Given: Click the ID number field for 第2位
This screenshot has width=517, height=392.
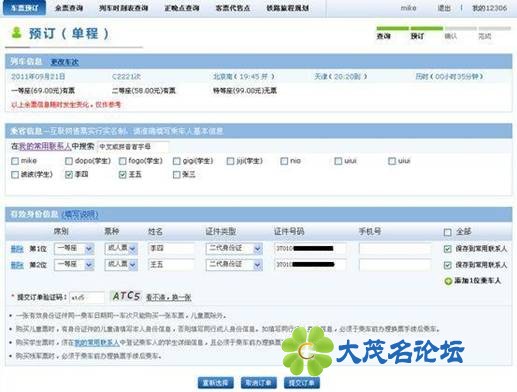Looking at the screenshot, I should pos(310,265).
